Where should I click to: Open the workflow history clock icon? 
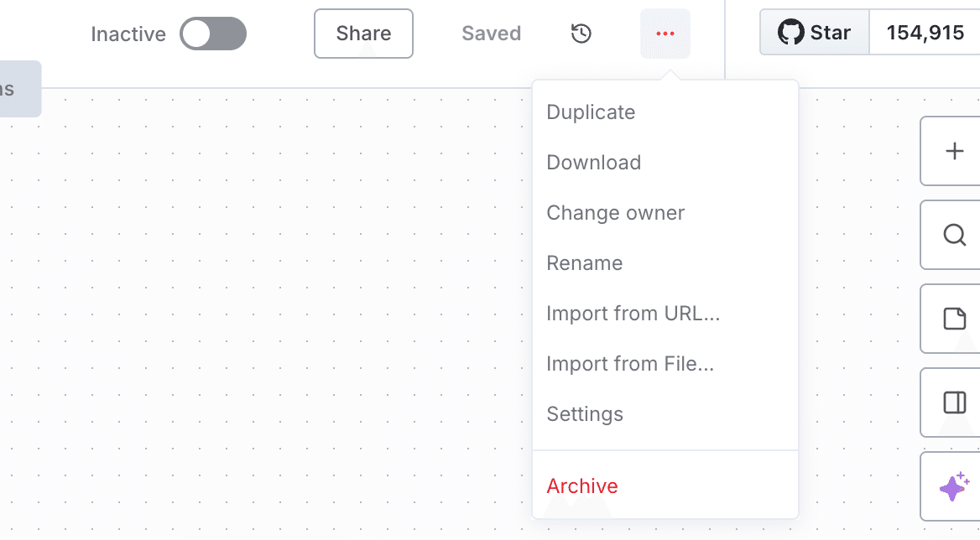click(581, 34)
